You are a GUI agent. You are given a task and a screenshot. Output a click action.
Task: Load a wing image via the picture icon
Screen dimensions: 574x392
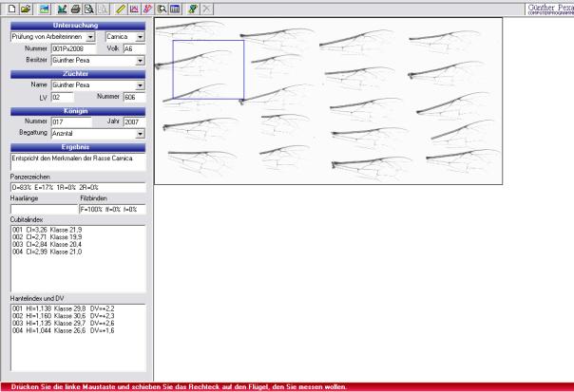(x=44, y=8)
